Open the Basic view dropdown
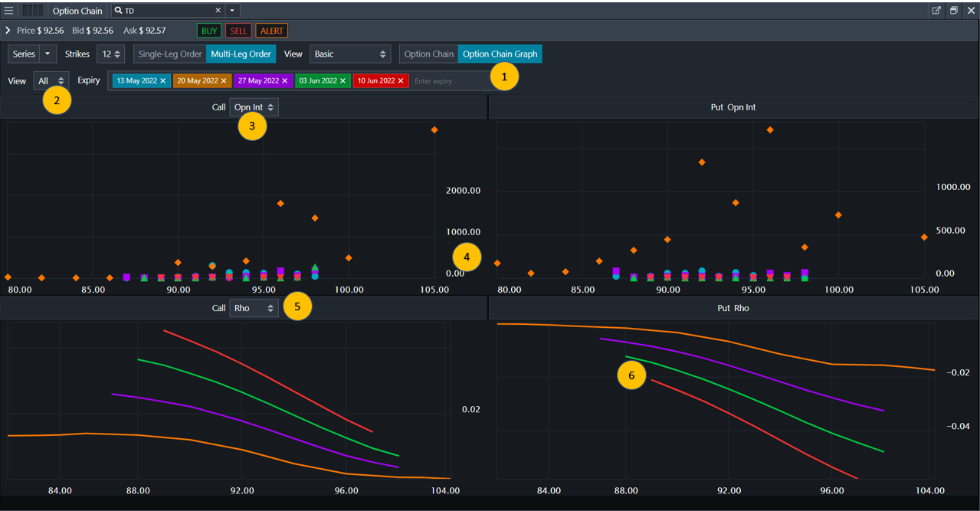The width and height of the screenshot is (980, 511). [350, 54]
